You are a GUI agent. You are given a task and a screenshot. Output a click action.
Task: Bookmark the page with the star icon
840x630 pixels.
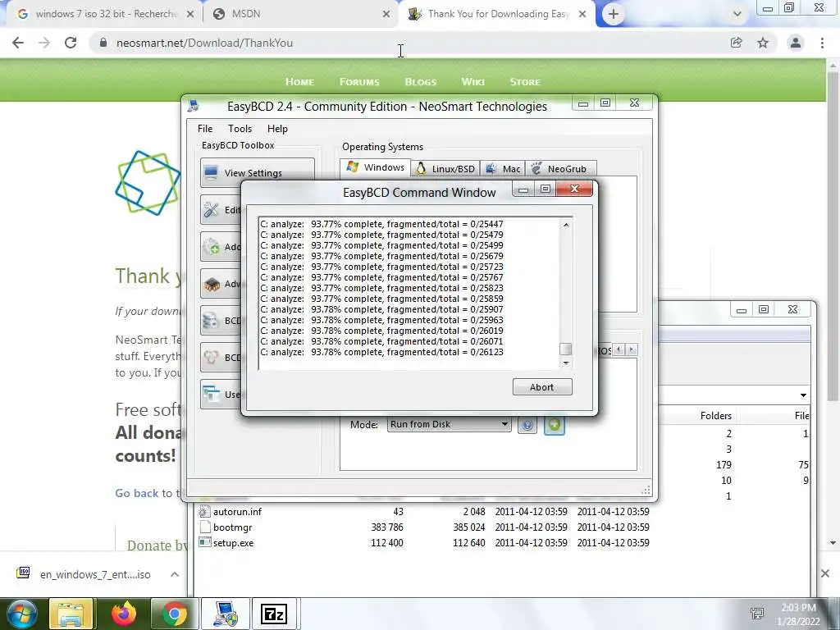[763, 43]
